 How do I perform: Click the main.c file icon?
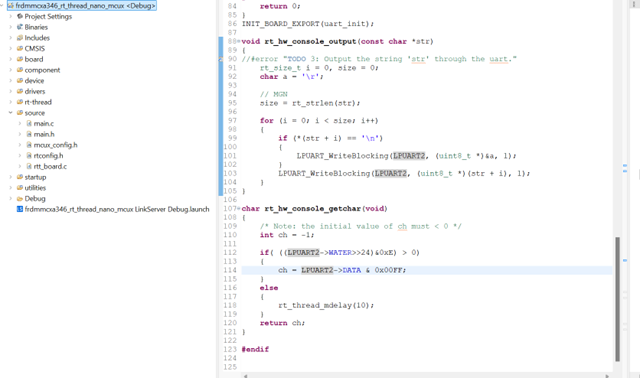pos(29,123)
